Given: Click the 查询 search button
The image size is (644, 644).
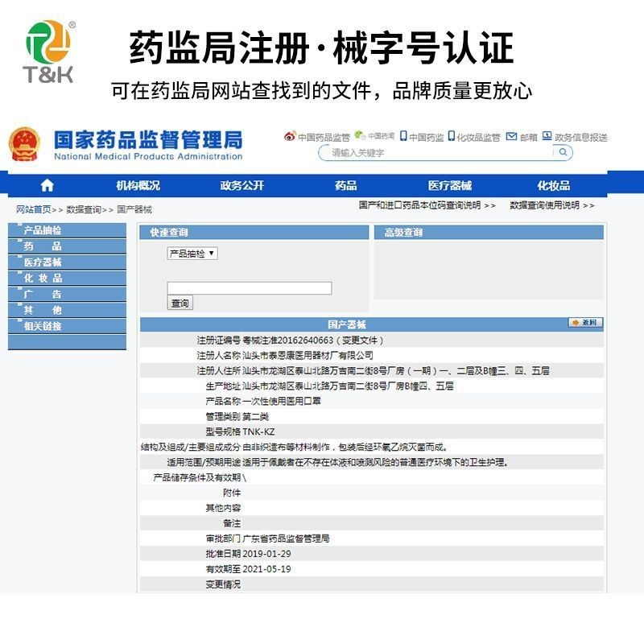Looking at the screenshot, I should [x=180, y=303].
